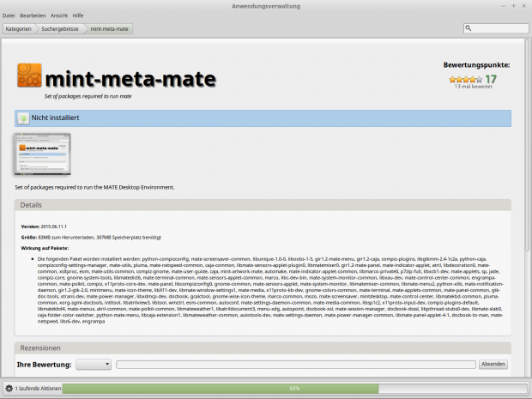This screenshot has width=532, height=399.
Task: Click the Bewertungspunkte label
Action: (x=476, y=65)
